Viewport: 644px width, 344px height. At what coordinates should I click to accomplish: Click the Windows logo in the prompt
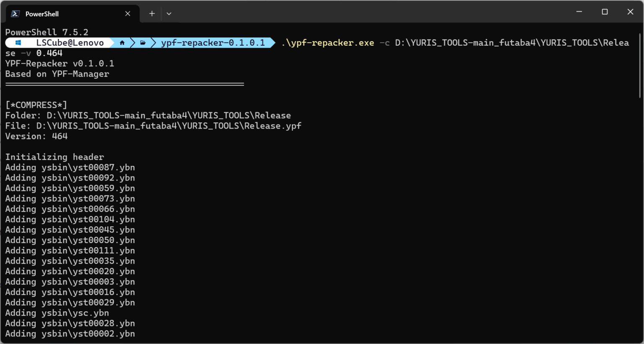tap(18, 43)
